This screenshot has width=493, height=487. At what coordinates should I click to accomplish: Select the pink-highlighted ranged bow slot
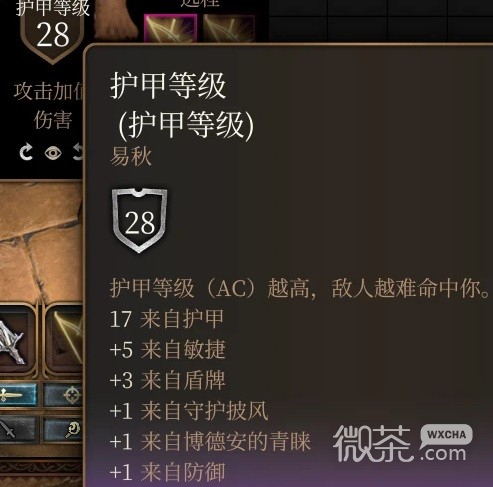click(x=170, y=28)
